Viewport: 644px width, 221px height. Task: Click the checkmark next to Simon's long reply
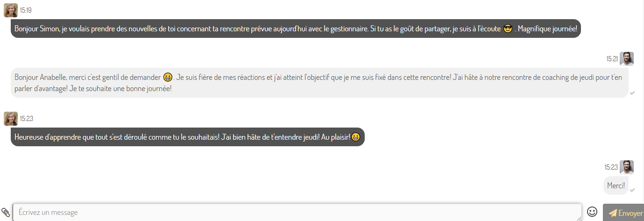632,93
